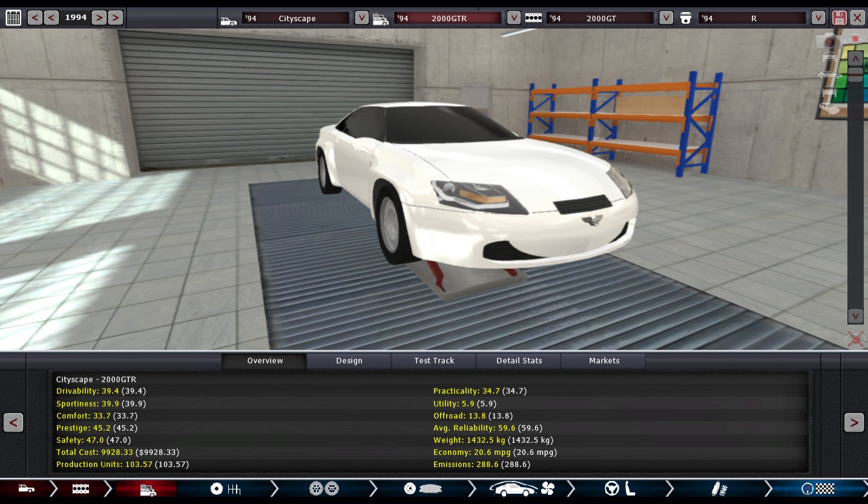
Task: Open the suspension step
Action: pos(719,489)
